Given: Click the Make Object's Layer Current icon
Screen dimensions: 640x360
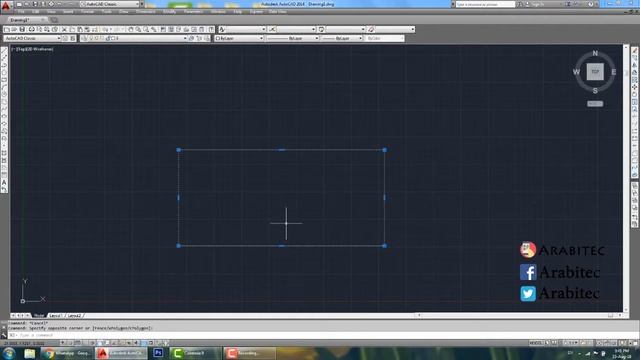Looking at the screenshot, I should coord(191,38).
